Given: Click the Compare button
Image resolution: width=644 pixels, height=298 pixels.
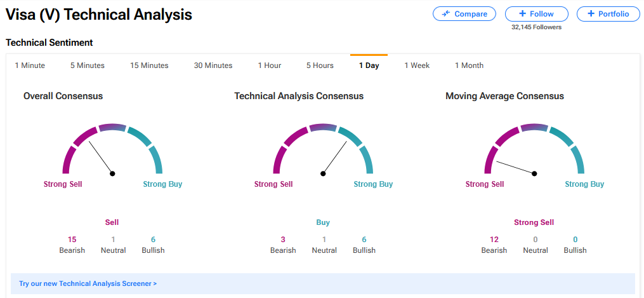Looking at the screenshot, I should click(464, 14).
